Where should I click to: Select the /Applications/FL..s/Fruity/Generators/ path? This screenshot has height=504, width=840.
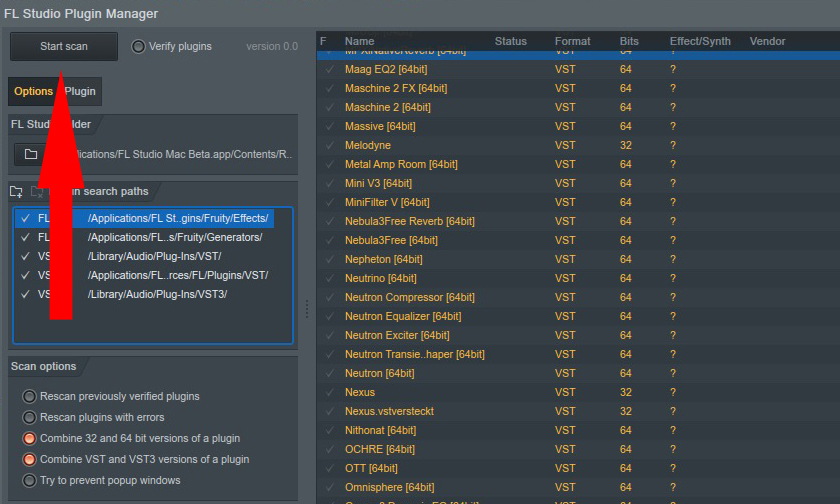pos(175,237)
